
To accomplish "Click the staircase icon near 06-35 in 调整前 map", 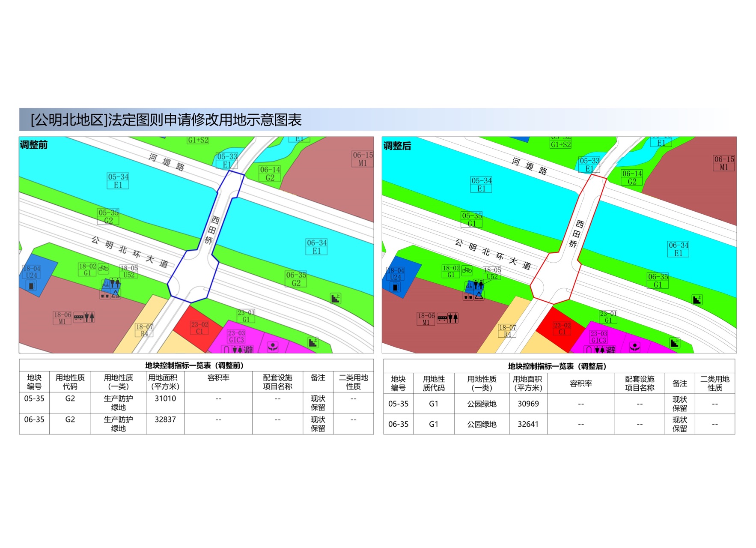I will [335, 299].
